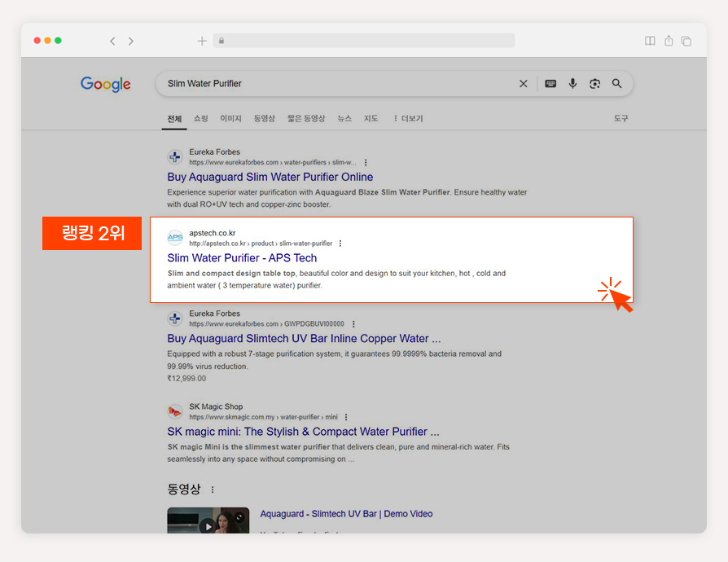Click the magnifier search button
The height and width of the screenshot is (562, 728).
pos(616,84)
